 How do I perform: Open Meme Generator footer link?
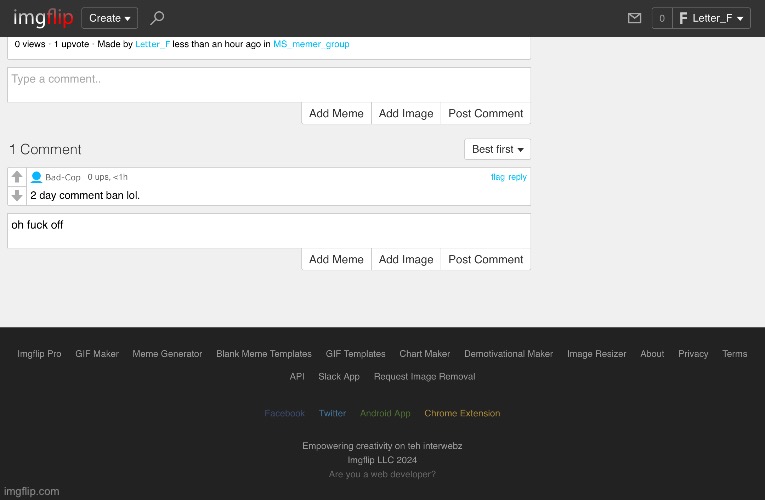167,354
